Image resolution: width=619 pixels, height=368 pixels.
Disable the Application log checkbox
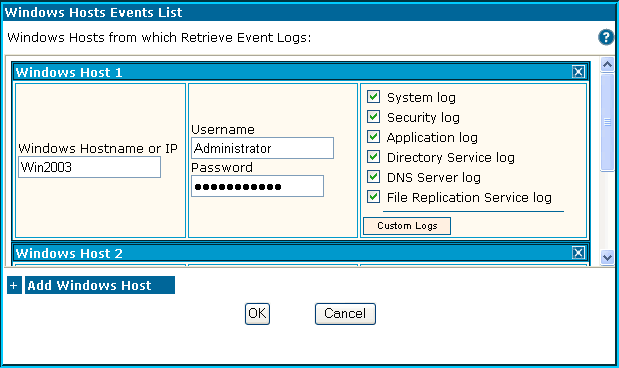373,137
